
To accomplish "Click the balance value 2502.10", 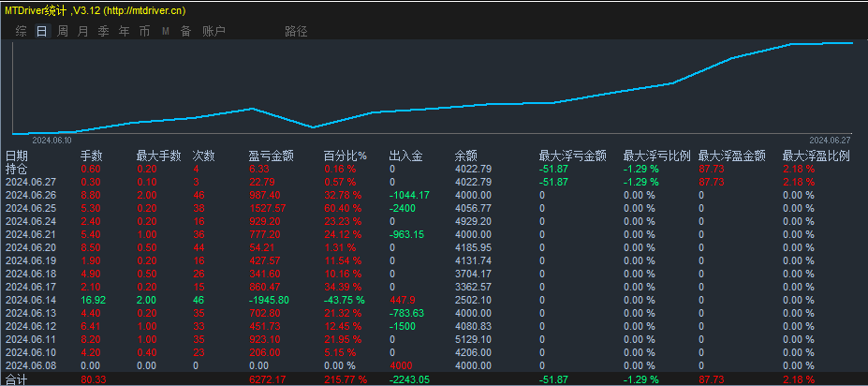I will (x=473, y=300).
